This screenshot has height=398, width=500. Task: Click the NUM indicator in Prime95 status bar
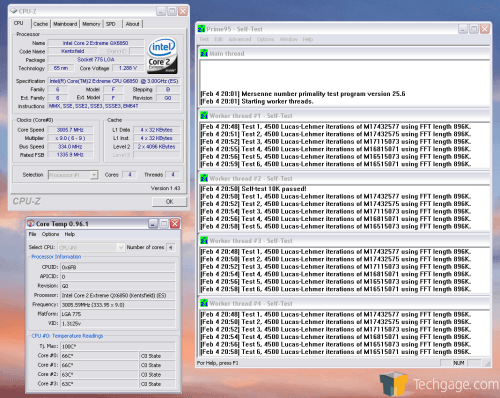coord(459,363)
